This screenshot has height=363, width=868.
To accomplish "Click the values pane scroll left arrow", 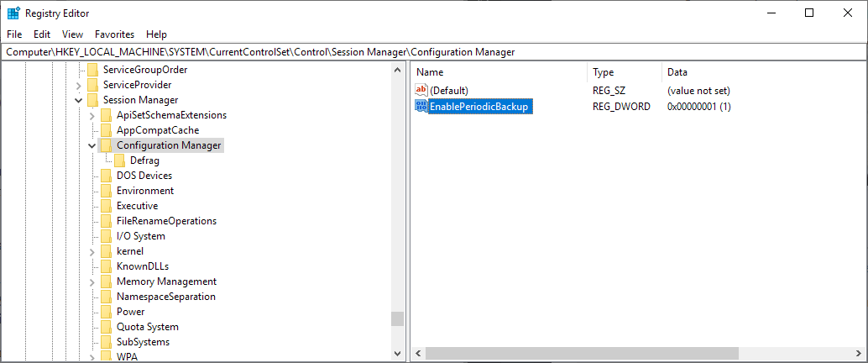I will coord(418,354).
